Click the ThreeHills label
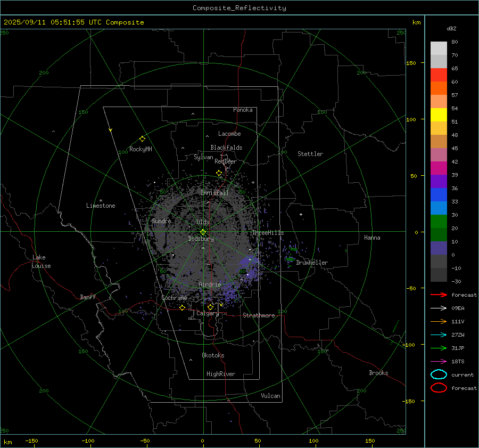This screenshot has width=479, height=448. (268, 233)
